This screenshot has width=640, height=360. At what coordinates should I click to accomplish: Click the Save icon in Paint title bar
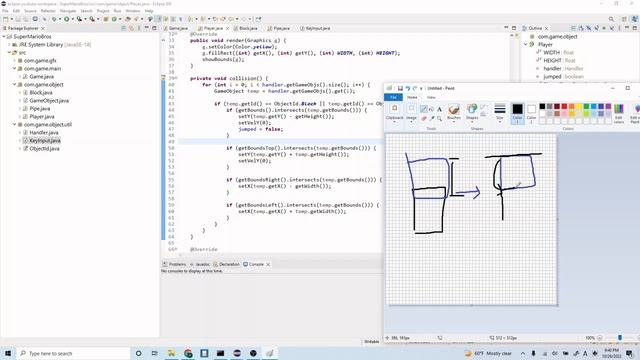(x=400, y=88)
